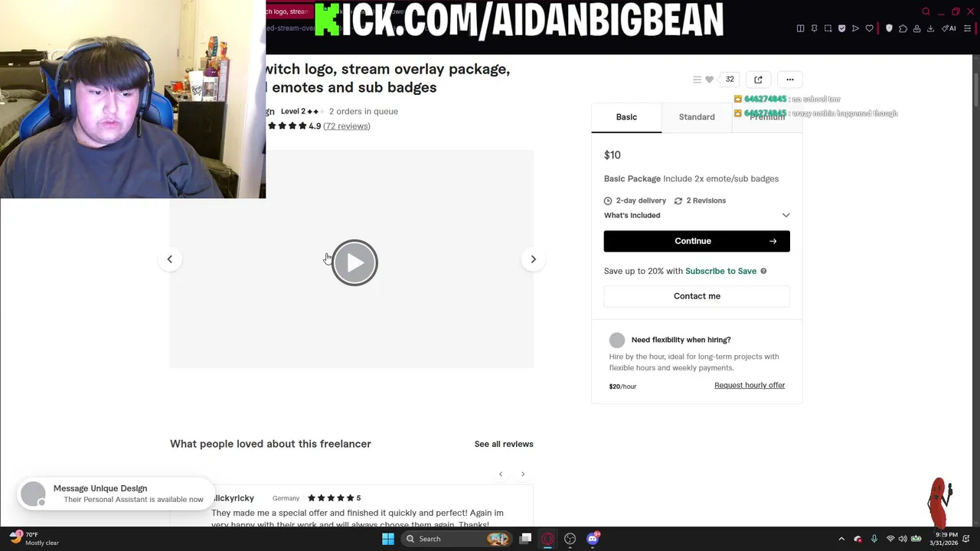Image resolution: width=980 pixels, height=551 pixels.
Task: Click the pinboard pin icon in browser toolbar
Action: click(814, 29)
